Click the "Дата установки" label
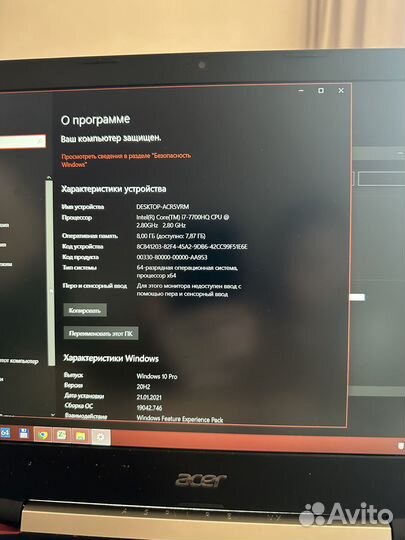The image size is (405, 540). (84, 396)
